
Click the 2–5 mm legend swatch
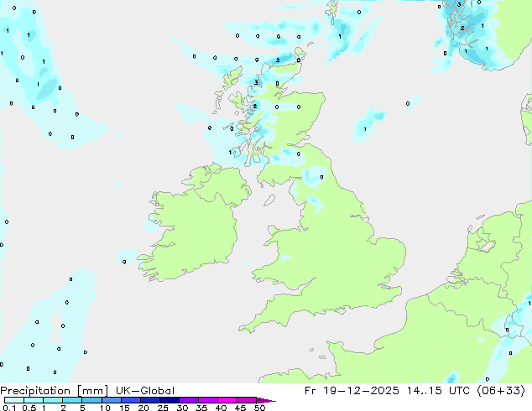(72, 400)
